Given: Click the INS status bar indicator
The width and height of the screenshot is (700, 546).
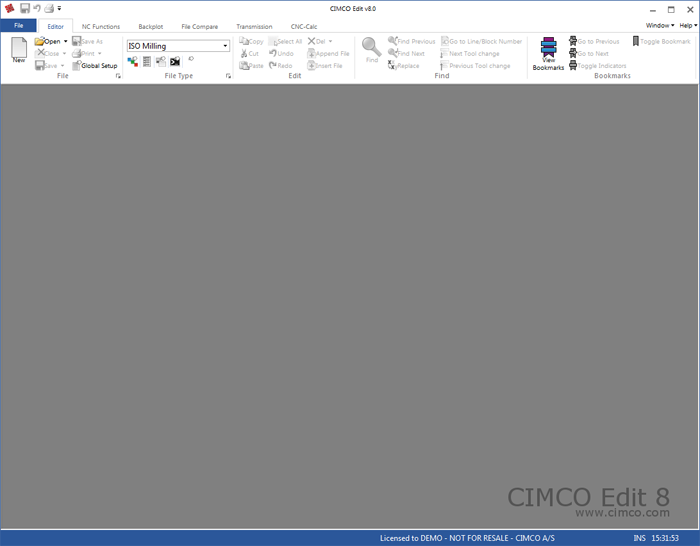Looking at the screenshot, I should (x=639, y=538).
